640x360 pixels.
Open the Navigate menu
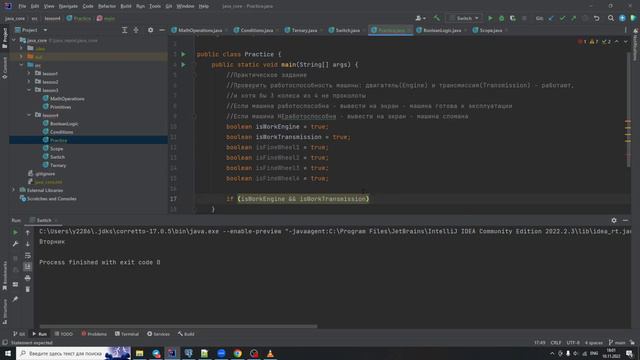(68, 6)
